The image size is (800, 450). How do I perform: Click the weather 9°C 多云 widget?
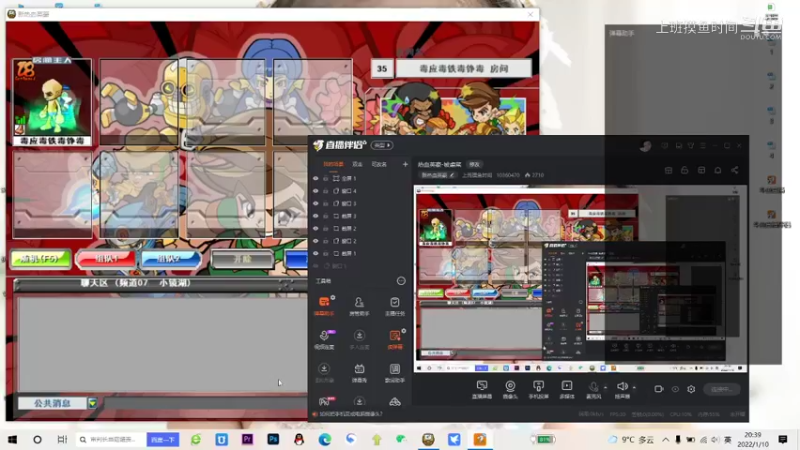click(x=631, y=439)
